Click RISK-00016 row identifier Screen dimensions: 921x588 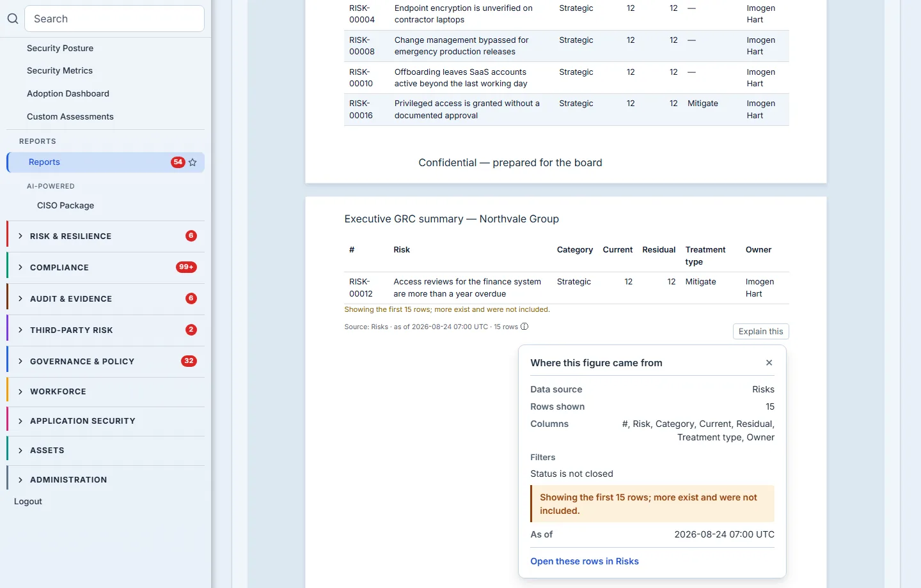click(361, 109)
